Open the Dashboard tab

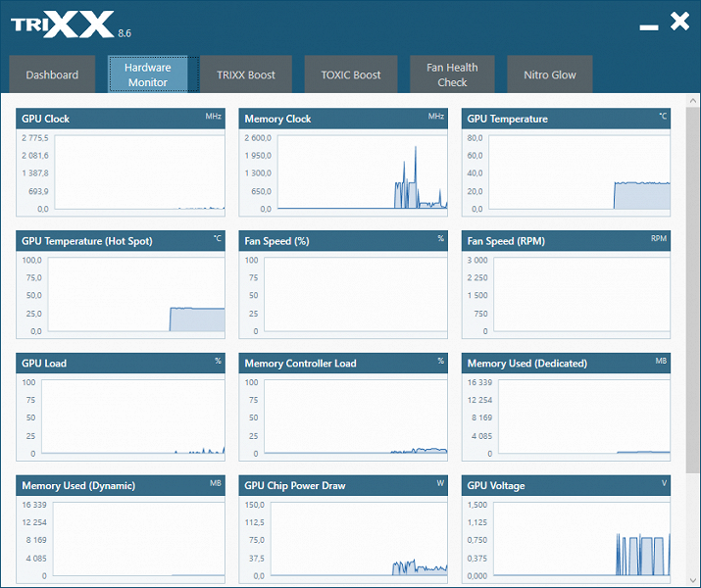coord(52,74)
